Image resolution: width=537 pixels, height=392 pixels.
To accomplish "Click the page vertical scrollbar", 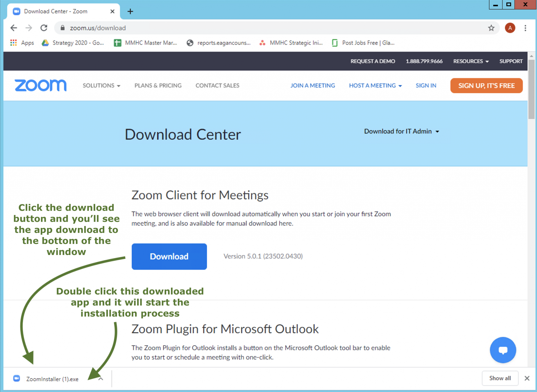I will point(531,89).
